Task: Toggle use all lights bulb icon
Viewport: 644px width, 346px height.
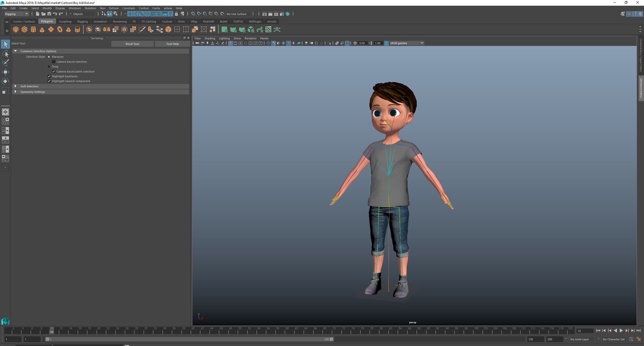Action: (293, 43)
